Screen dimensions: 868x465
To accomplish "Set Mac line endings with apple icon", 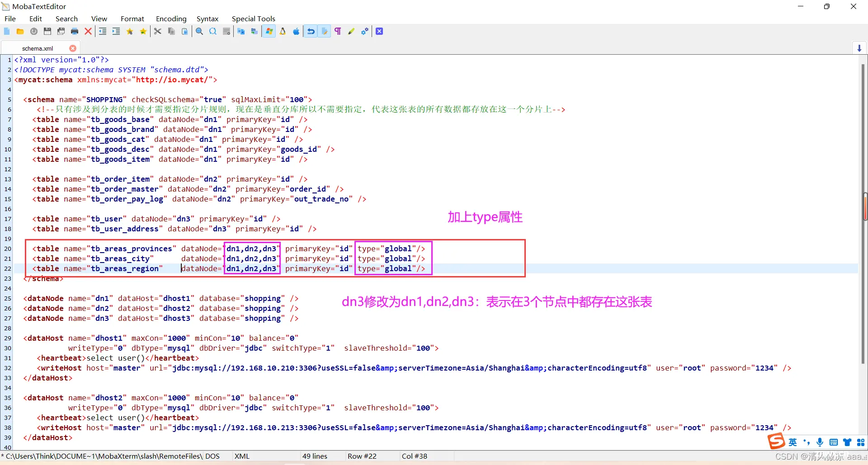I will coord(296,31).
